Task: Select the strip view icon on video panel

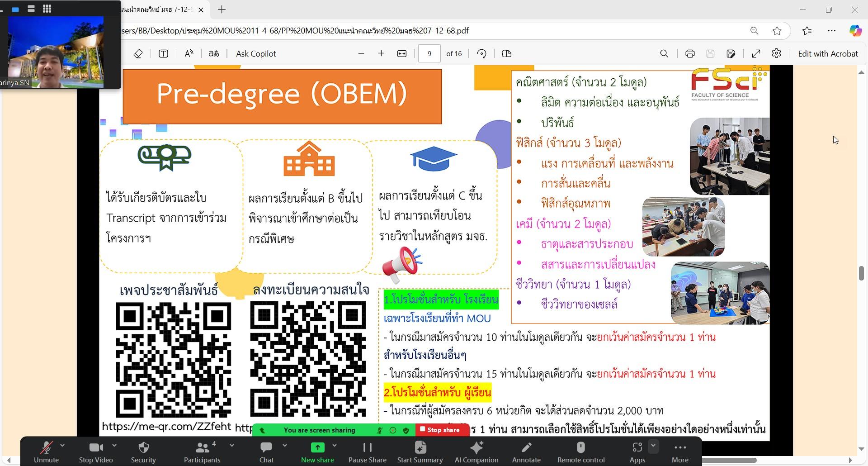Action: 31,9
